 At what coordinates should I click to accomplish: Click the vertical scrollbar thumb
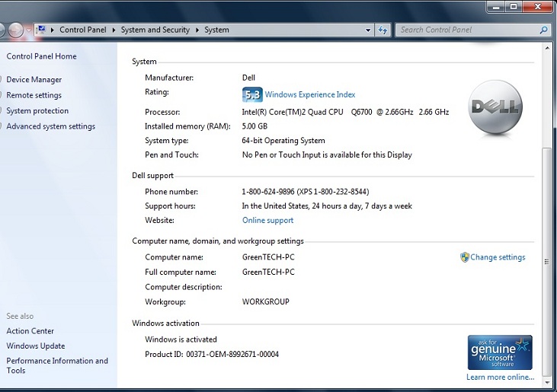coord(547,262)
